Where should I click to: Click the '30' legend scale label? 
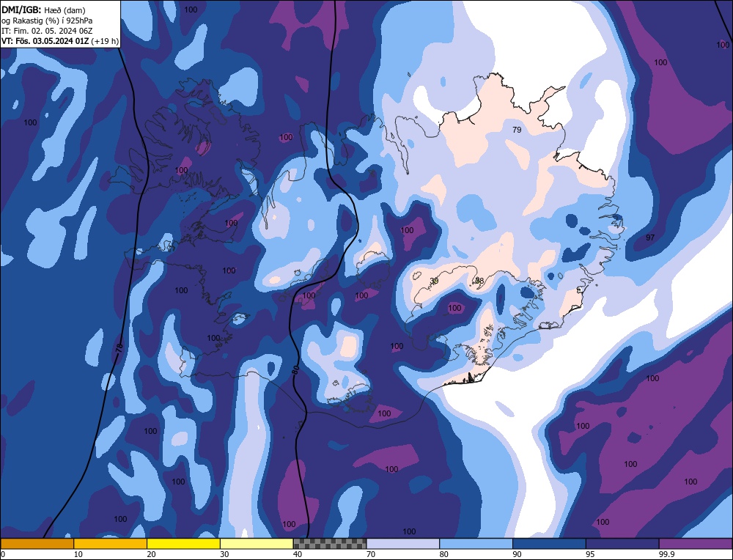[x=224, y=554]
